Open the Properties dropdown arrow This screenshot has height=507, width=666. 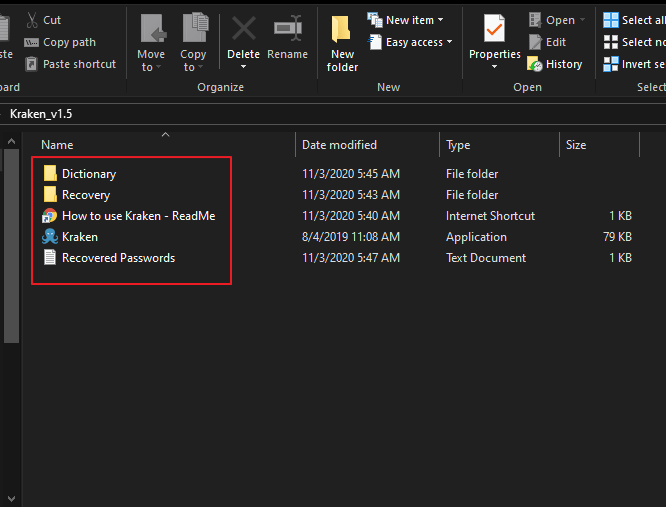coord(494,67)
